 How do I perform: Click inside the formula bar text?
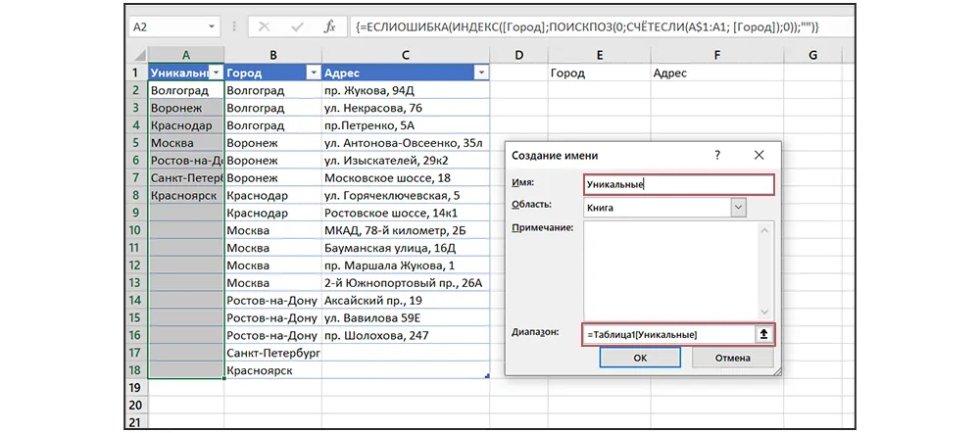click(x=588, y=27)
